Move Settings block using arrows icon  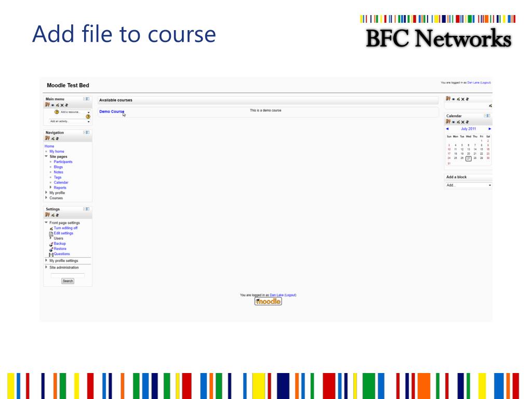[x=57, y=215]
